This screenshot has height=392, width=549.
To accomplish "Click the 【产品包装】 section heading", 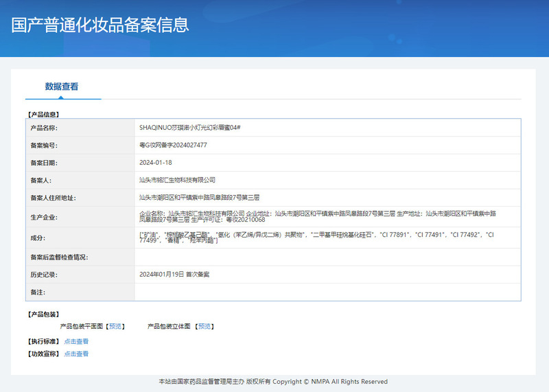I will 44,314.
